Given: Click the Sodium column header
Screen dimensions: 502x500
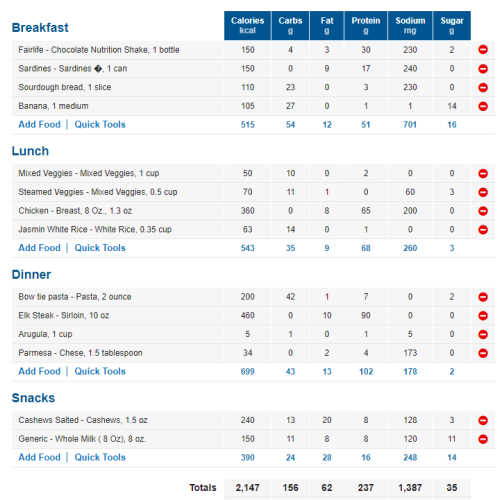Looking at the screenshot, I should pyautogui.click(x=410, y=25).
